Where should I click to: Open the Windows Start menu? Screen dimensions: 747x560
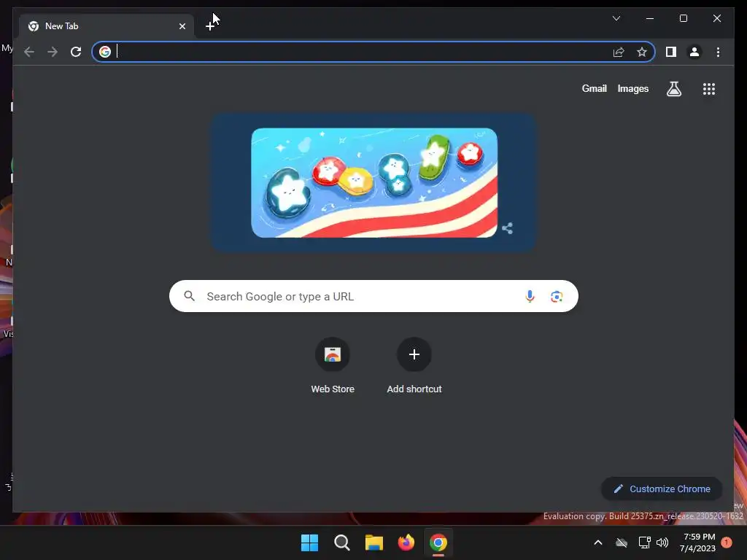(309, 542)
